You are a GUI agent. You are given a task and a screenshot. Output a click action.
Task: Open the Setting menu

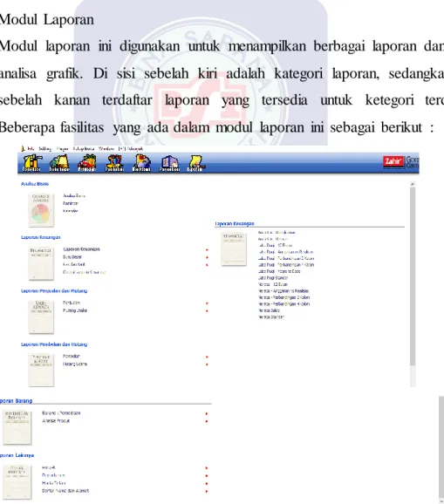(x=44, y=149)
